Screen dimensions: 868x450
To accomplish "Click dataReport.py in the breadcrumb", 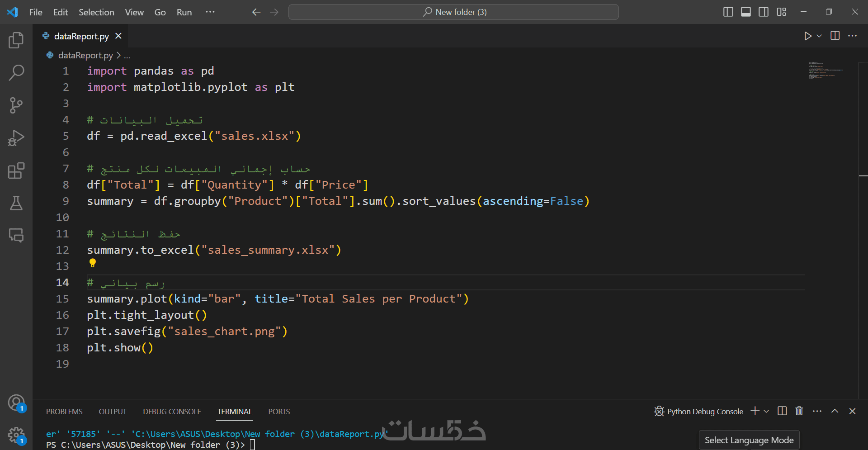I will pos(85,55).
